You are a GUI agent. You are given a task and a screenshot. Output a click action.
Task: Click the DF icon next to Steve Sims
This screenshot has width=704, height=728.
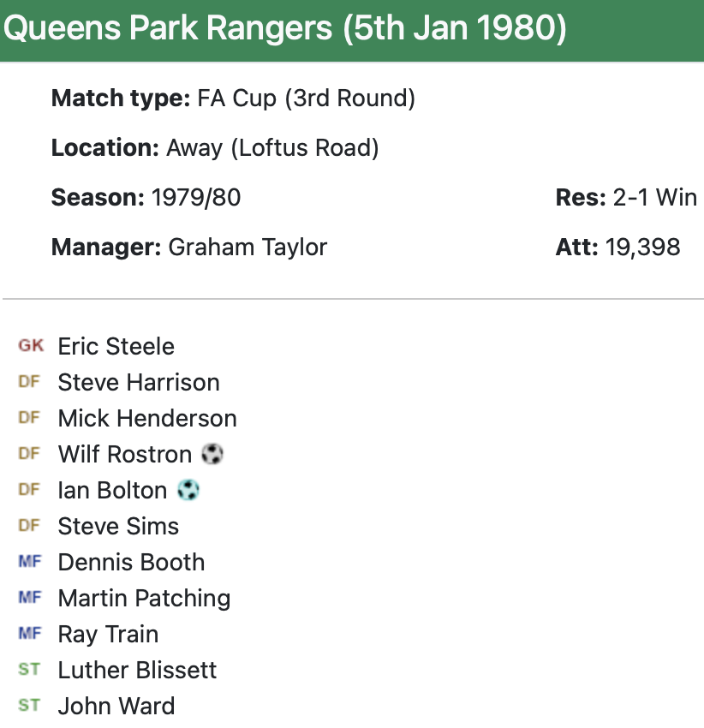29,526
